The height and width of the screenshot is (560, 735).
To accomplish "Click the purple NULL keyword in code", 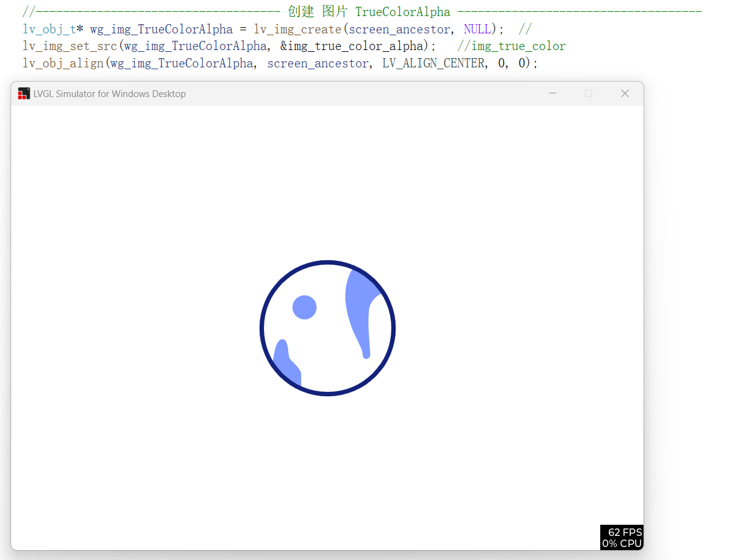I will click(x=477, y=29).
